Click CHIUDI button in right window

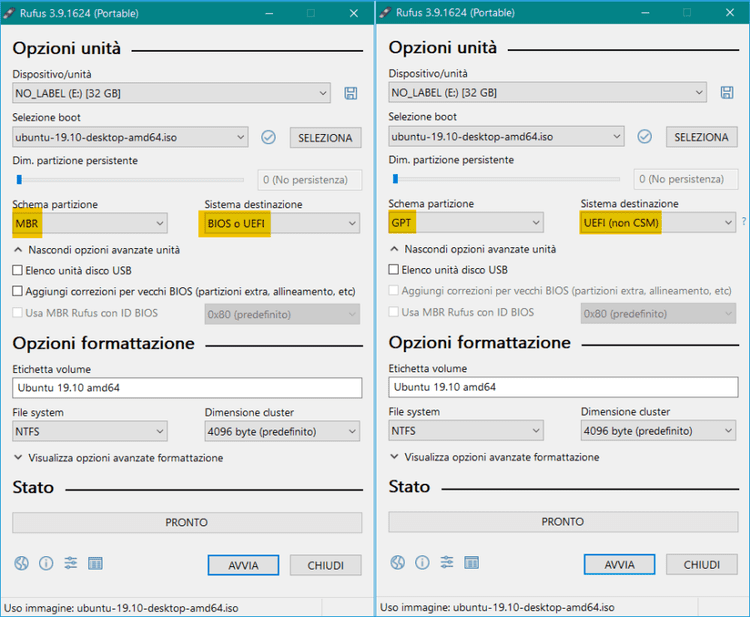701,564
